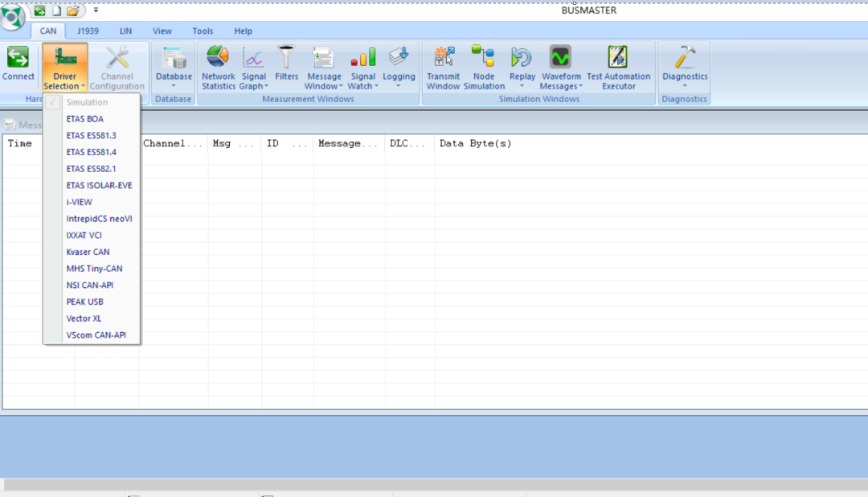868x497 pixels.
Task: Expand the Waveform Messages dropdown arrow
Action: pos(581,86)
